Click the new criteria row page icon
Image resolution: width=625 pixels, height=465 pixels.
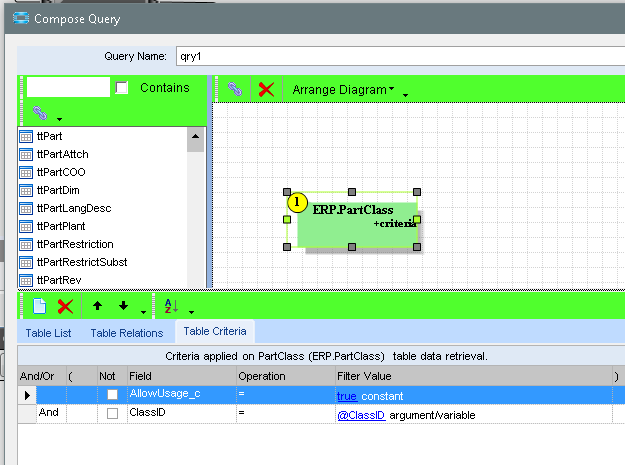[39, 306]
